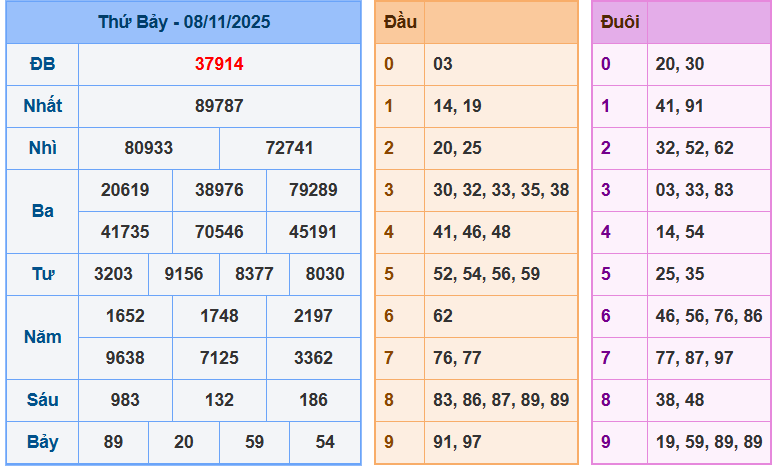The width and height of the screenshot is (774, 467).
Task: Click the Đuôi column header
Action: coord(620,22)
